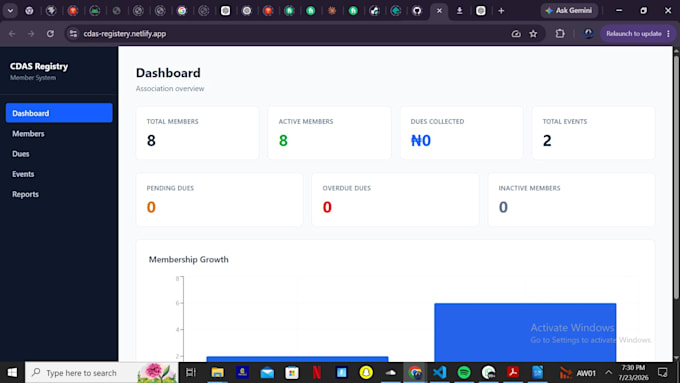This screenshot has height=383, width=680.
Task: Click the Inactive Members value 0
Action: click(x=503, y=207)
